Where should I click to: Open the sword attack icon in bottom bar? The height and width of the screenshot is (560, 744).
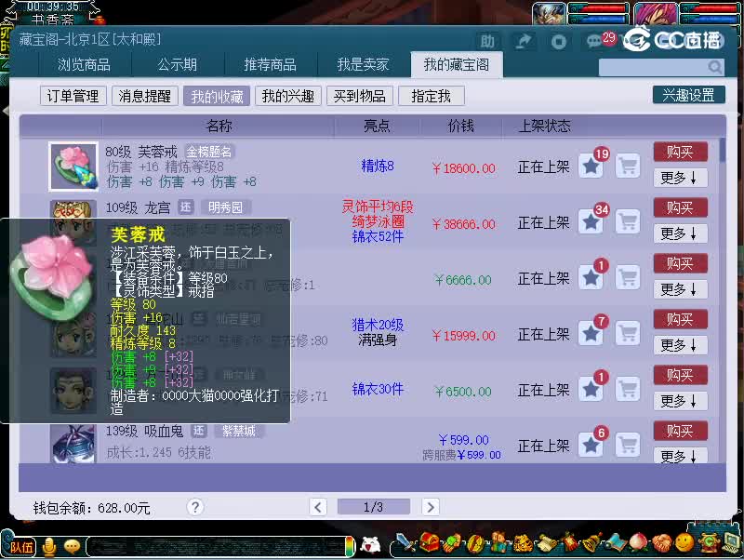point(405,542)
